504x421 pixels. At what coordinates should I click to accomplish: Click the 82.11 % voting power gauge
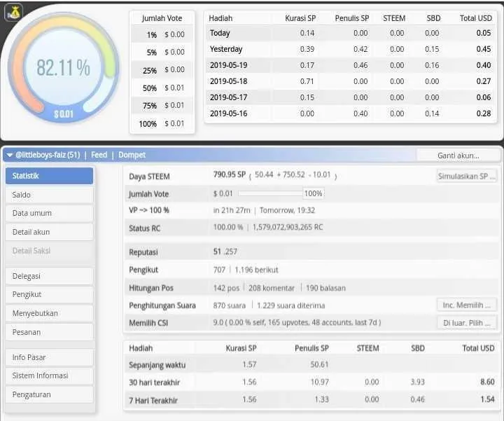click(x=63, y=68)
